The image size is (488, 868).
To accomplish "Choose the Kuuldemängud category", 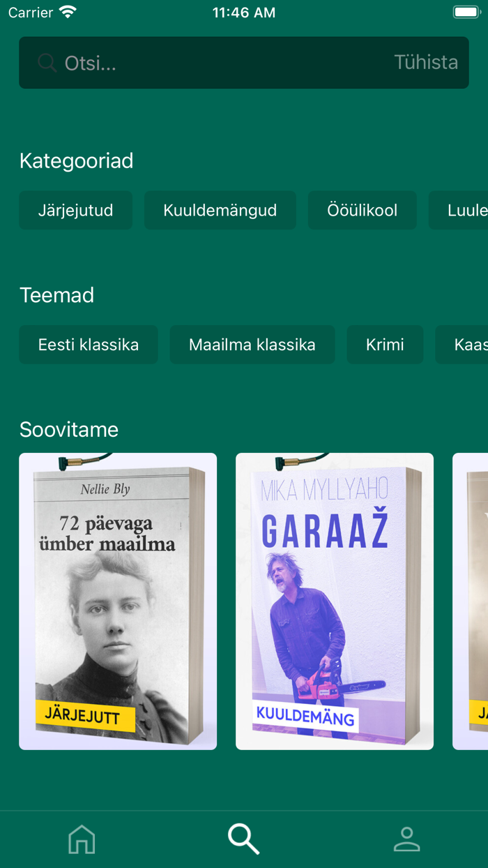I will 220,210.
